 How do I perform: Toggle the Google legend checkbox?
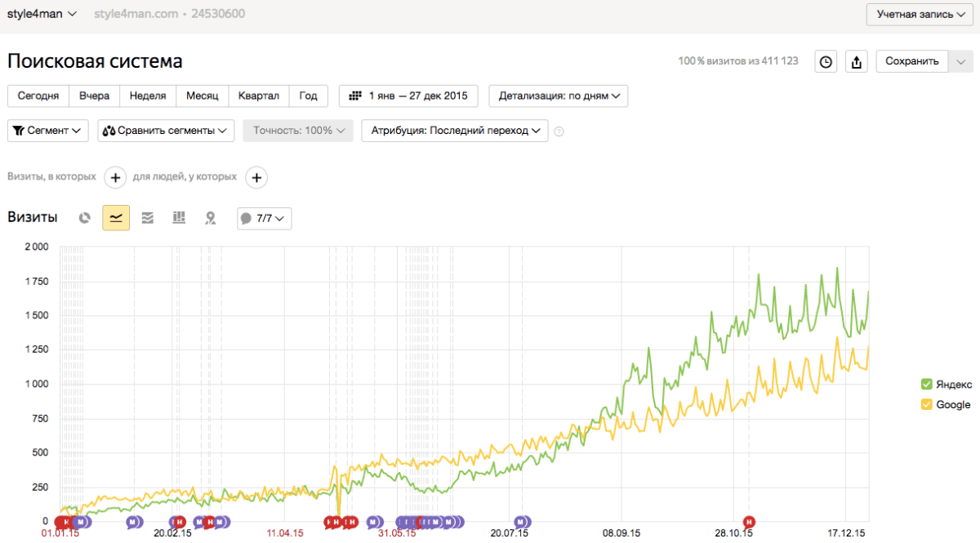pyautogui.click(x=926, y=405)
